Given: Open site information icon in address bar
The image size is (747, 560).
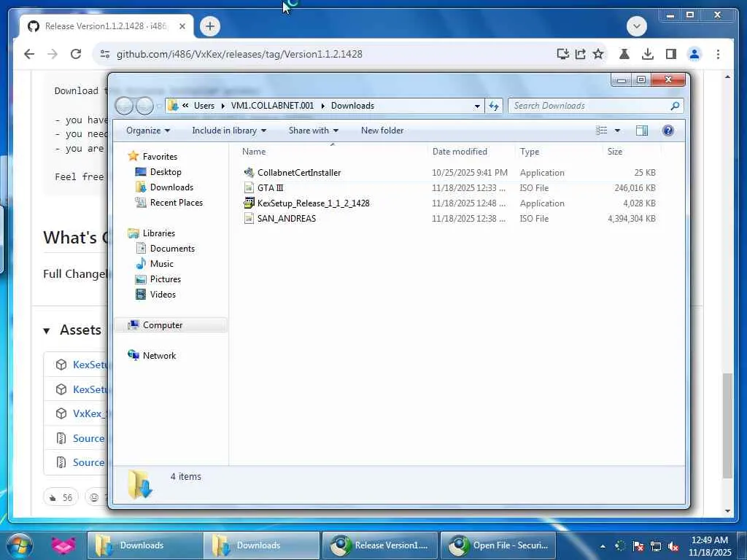Looking at the screenshot, I should (105, 54).
